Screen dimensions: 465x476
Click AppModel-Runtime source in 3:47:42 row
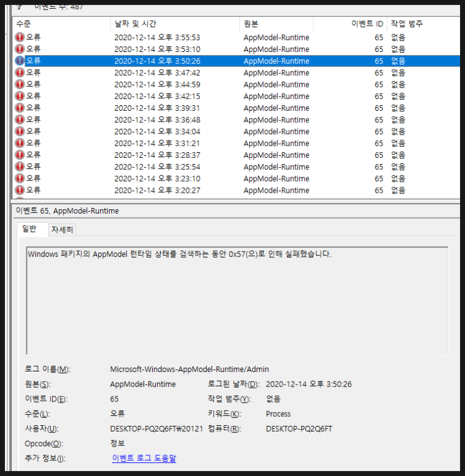click(x=277, y=73)
